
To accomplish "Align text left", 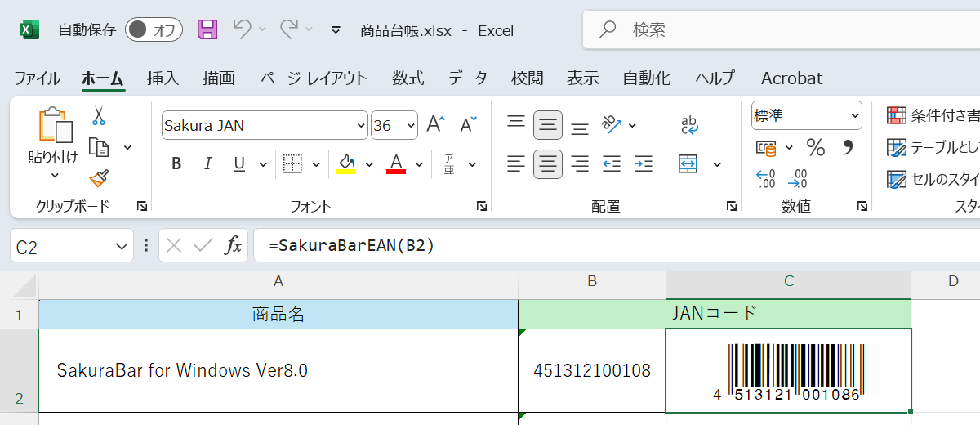I will tap(516, 164).
